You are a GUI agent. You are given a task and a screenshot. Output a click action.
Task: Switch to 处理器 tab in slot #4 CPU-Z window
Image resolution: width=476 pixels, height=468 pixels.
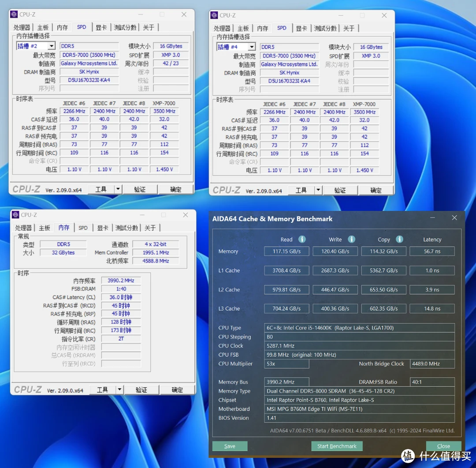pos(222,28)
